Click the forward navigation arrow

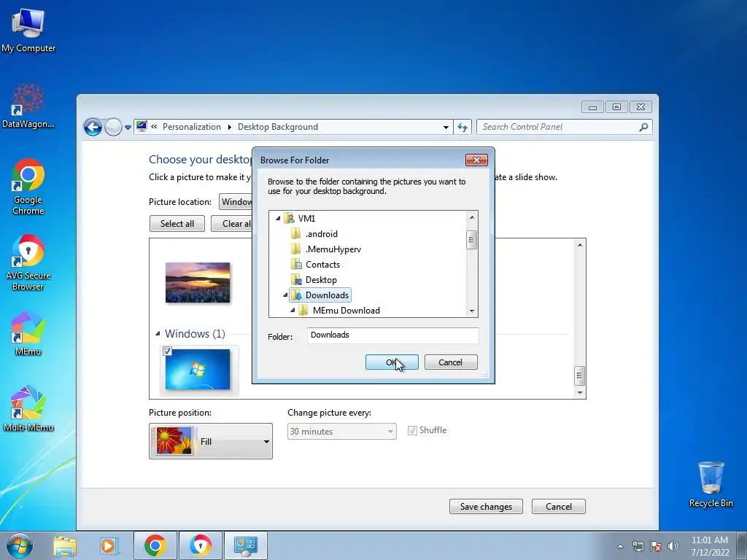[x=113, y=127]
